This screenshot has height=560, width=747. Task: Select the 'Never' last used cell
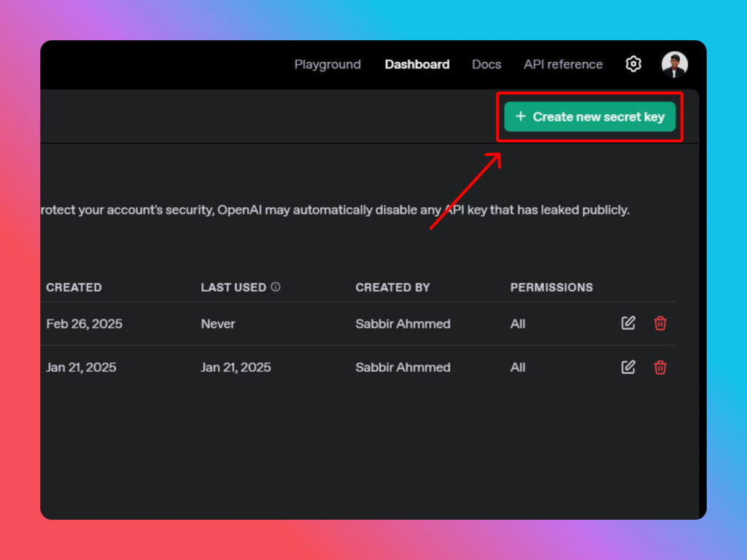point(218,324)
